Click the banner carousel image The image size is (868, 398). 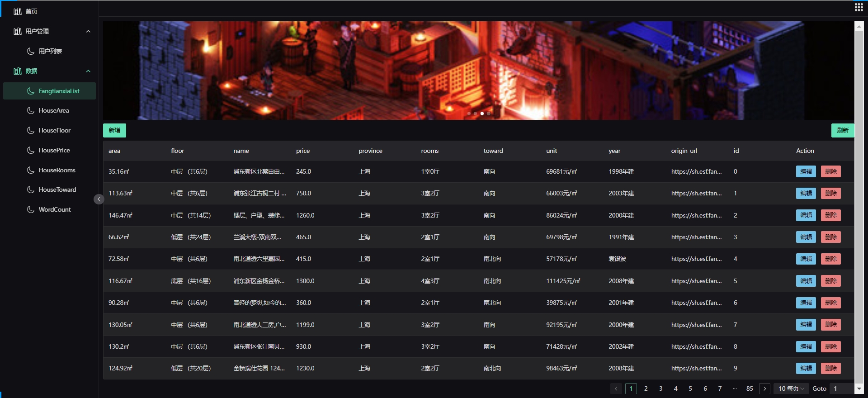pyautogui.click(x=478, y=71)
